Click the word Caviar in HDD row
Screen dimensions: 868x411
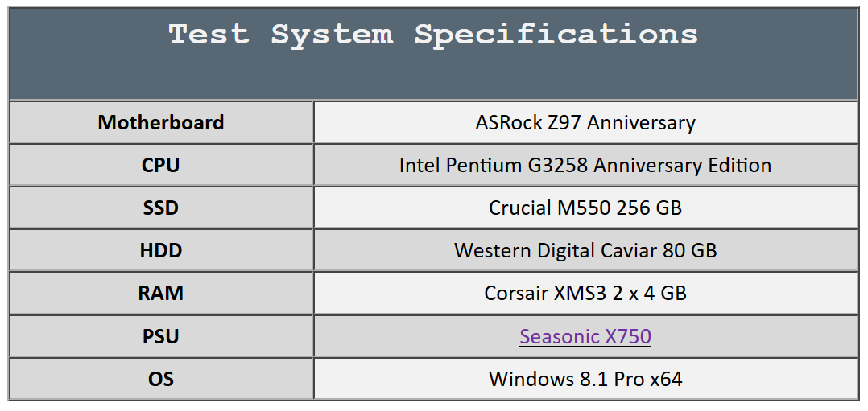tap(621, 251)
